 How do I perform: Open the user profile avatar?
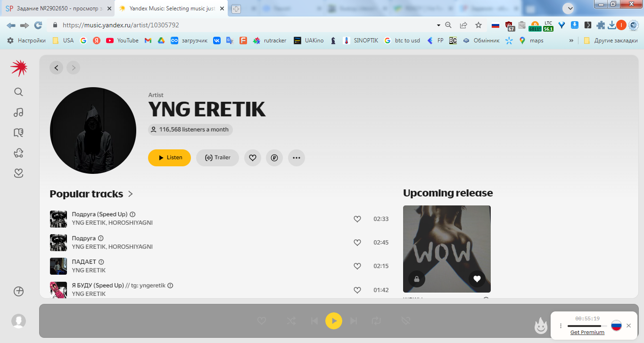pyautogui.click(x=18, y=321)
